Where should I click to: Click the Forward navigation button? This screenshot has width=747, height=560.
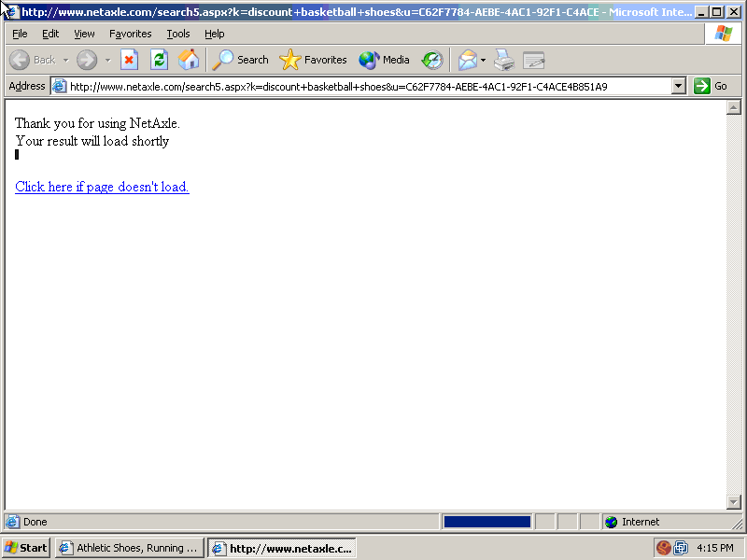[87, 60]
